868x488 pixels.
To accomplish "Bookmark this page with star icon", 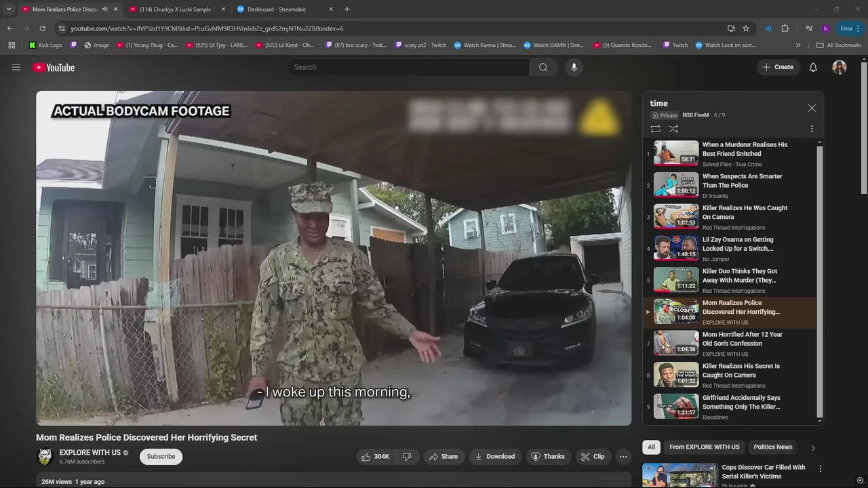I will [746, 28].
